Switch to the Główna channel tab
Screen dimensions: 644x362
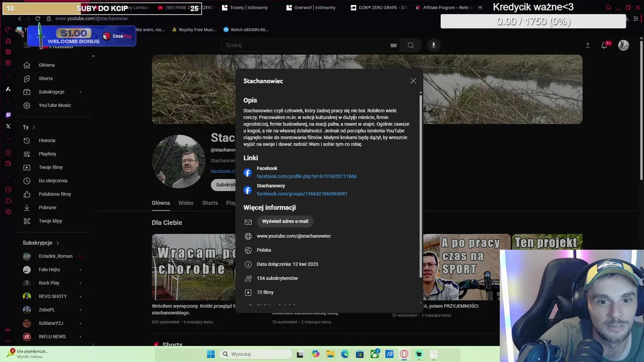(x=160, y=203)
